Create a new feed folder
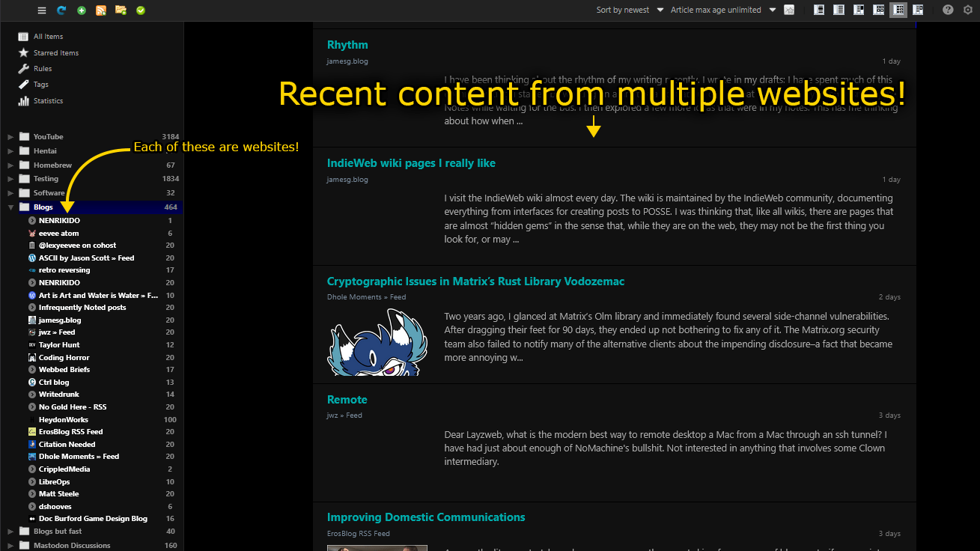This screenshot has width=980, height=551. pyautogui.click(x=121, y=10)
